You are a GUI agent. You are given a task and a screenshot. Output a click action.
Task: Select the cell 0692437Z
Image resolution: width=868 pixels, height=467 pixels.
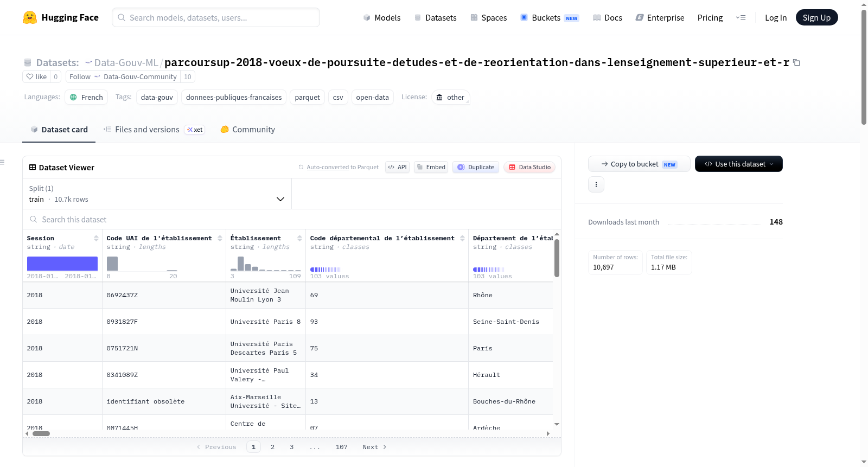(164, 295)
